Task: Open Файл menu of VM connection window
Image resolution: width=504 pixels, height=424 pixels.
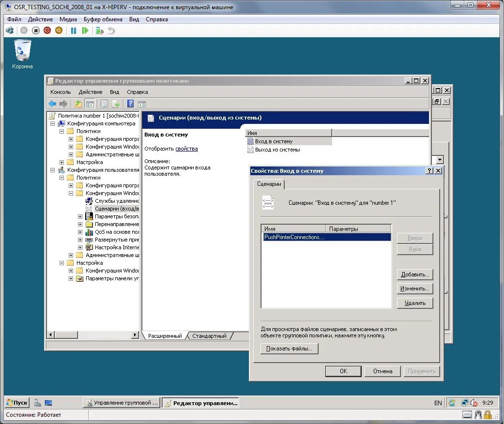Action: point(14,19)
